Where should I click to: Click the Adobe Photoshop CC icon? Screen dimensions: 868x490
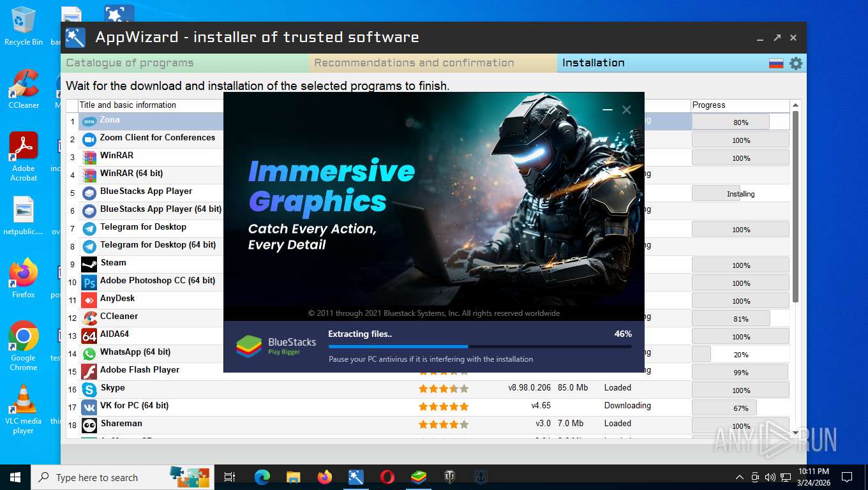(89, 282)
